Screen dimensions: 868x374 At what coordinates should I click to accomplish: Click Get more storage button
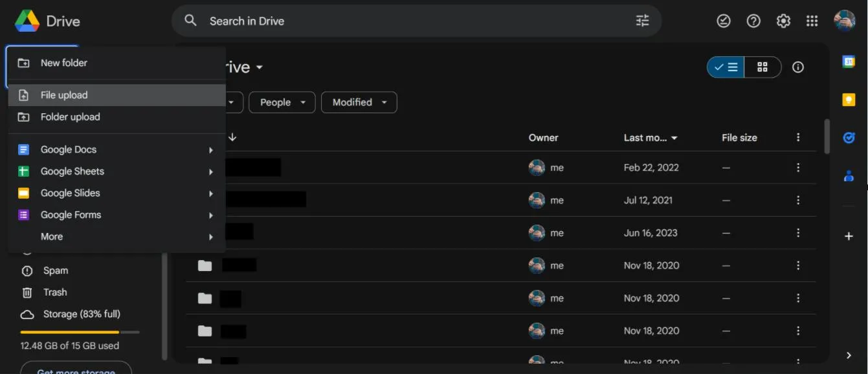point(76,368)
